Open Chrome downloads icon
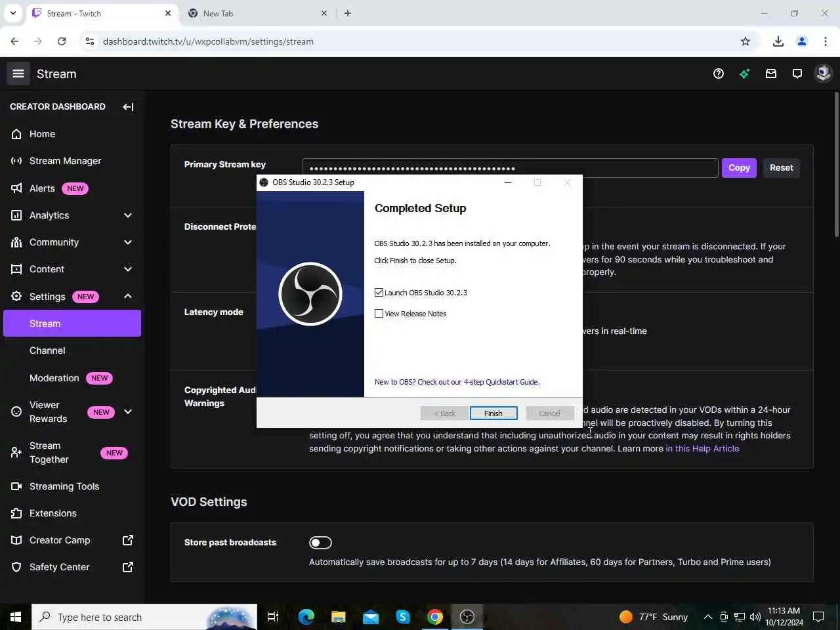840x630 pixels. pyautogui.click(x=778, y=41)
